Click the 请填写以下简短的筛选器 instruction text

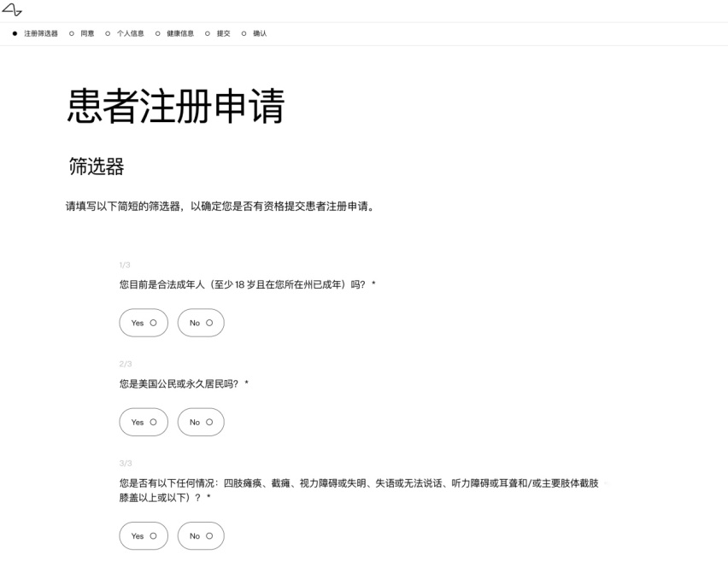click(220, 206)
